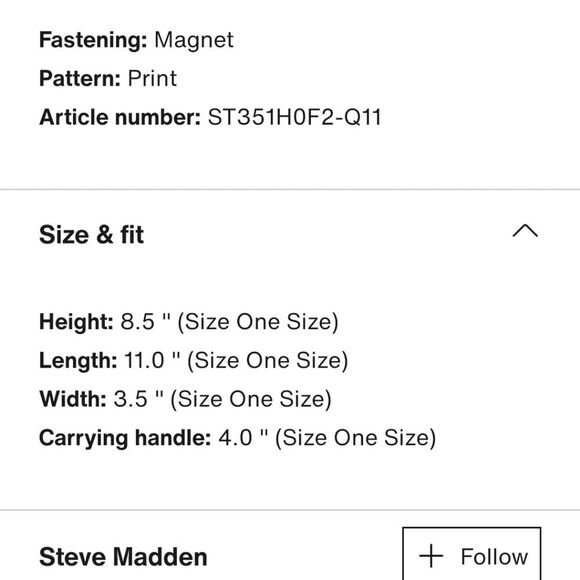Select the article number ST351H0F2-Q11
This screenshot has width=580, height=580.
[x=294, y=117]
